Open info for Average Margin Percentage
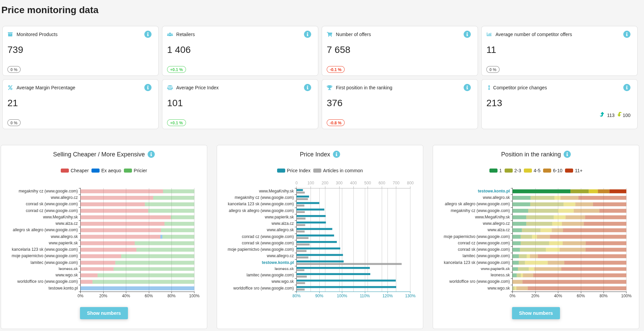The image size is (644, 331). click(x=148, y=87)
